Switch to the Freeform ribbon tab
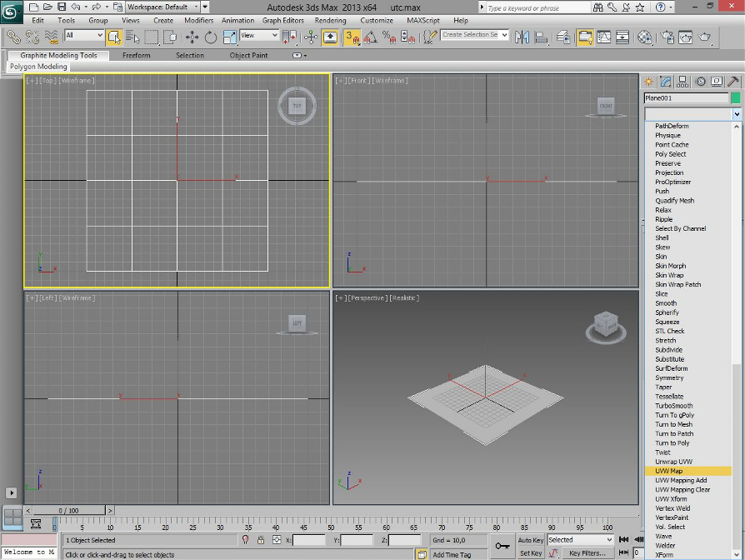Image resolution: width=745 pixels, height=560 pixels. click(137, 56)
